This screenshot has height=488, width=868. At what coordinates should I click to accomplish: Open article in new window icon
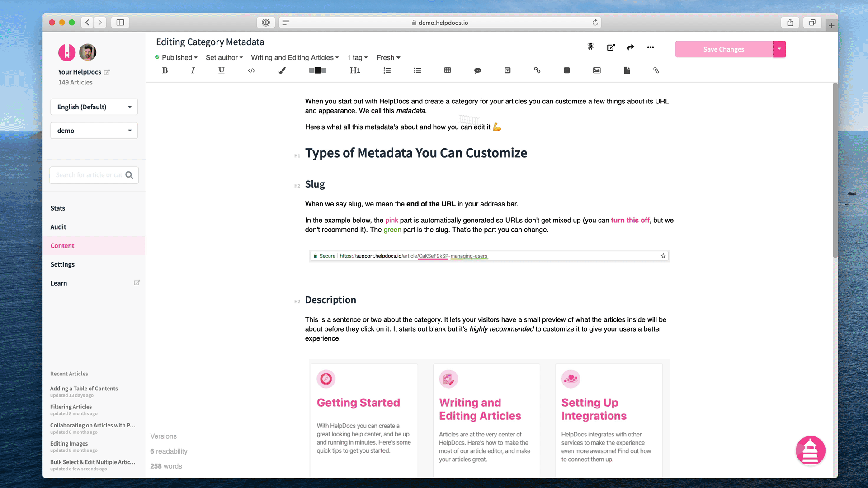tap(611, 47)
